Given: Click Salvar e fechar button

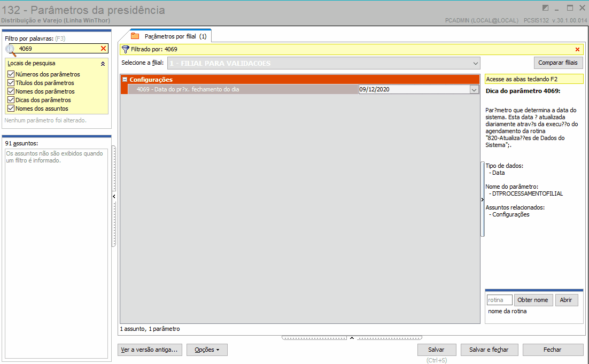Looking at the screenshot, I should (x=489, y=350).
